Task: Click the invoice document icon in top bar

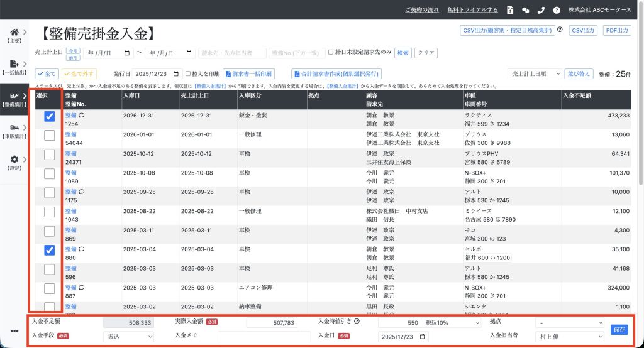Action: click(510, 10)
